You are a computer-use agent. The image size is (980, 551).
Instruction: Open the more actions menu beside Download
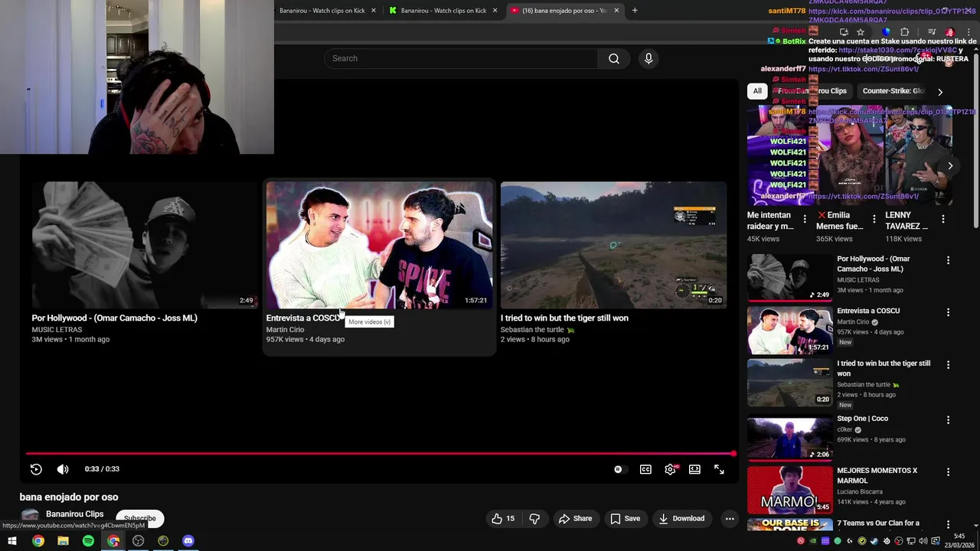pyautogui.click(x=730, y=518)
